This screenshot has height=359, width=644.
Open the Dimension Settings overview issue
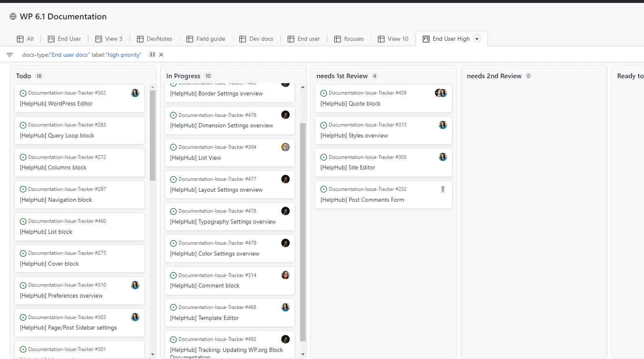(222, 125)
